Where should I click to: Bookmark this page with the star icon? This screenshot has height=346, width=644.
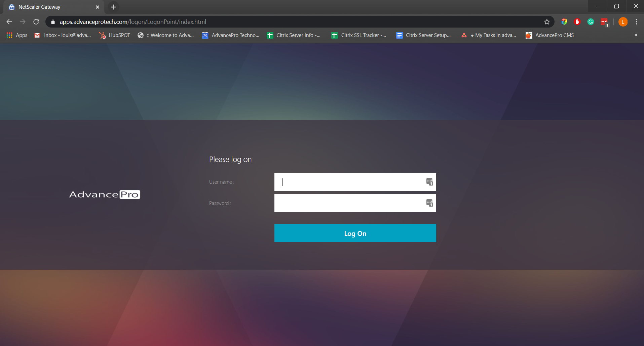click(x=547, y=22)
